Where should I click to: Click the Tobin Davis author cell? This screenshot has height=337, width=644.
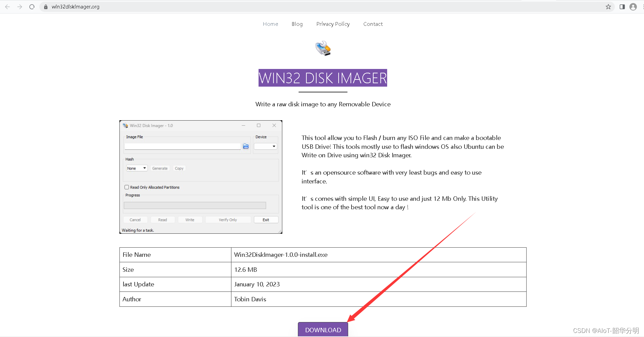tap(379, 299)
